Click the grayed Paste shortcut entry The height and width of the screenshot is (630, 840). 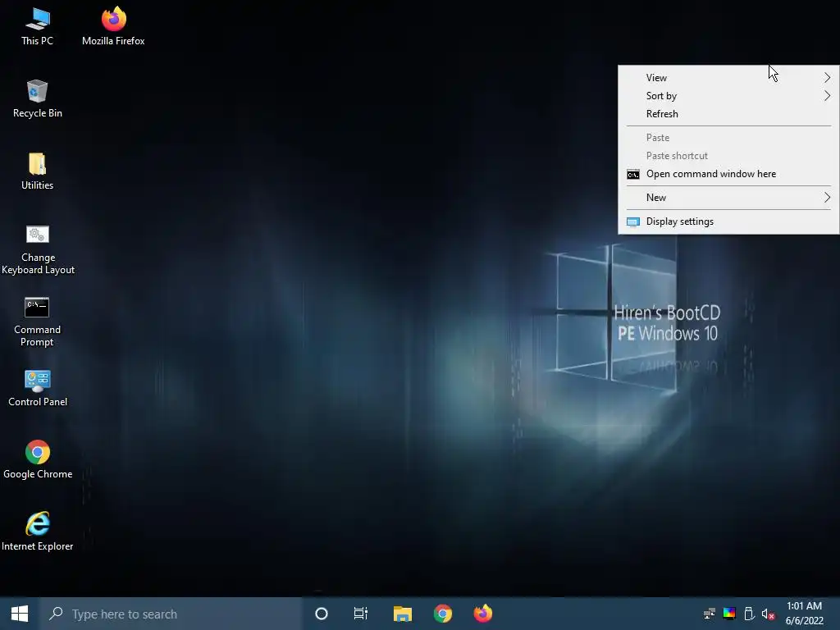(728, 156)
